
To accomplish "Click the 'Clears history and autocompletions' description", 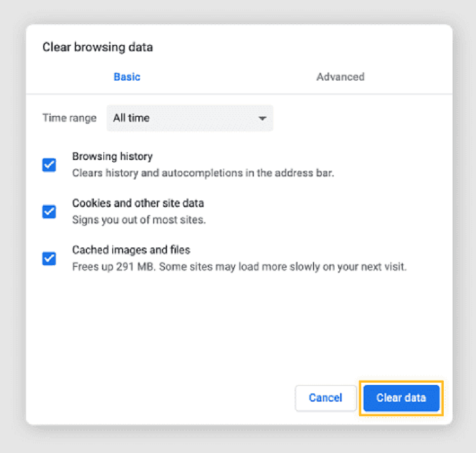I will point(202,173).
